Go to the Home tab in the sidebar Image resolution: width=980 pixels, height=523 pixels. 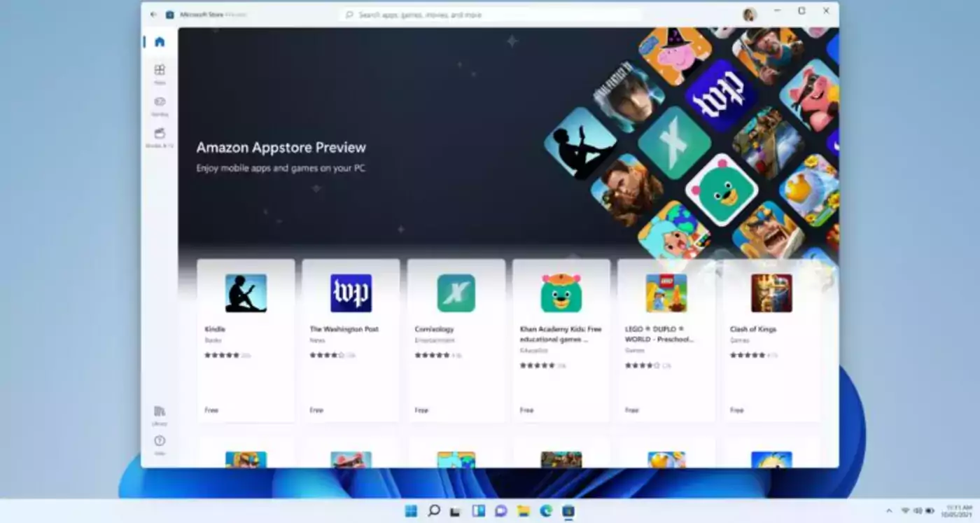[x=160, y=42]
